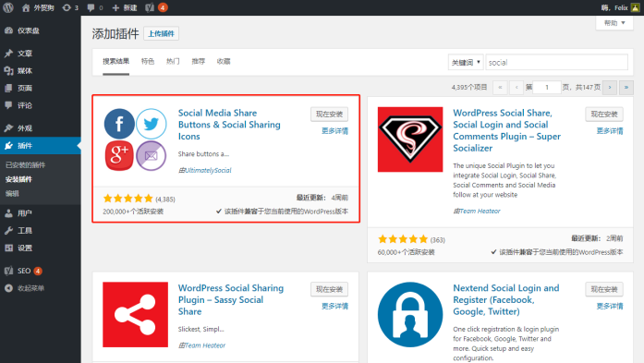
Task: Open Appearance paintbrush sidebar icon
Action: click(8, 128)
